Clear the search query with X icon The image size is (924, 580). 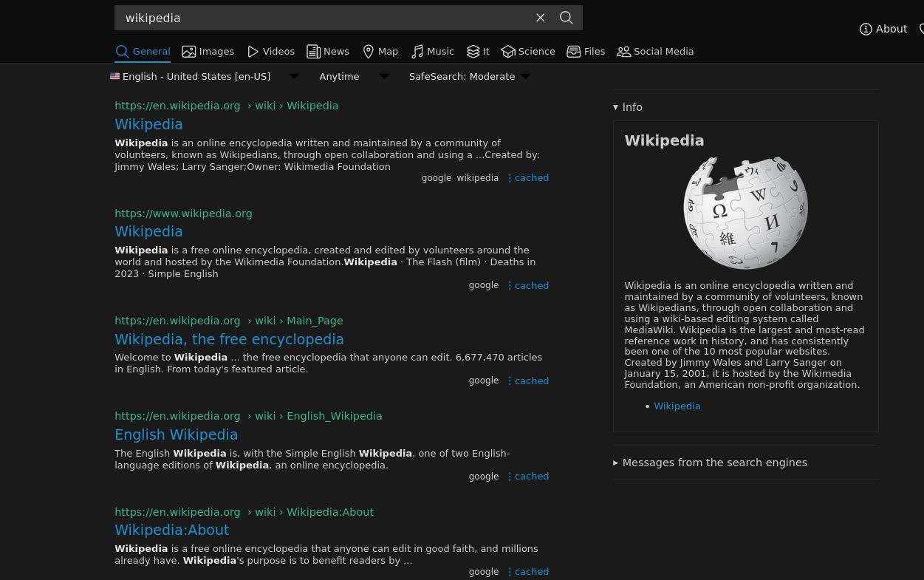541,18
